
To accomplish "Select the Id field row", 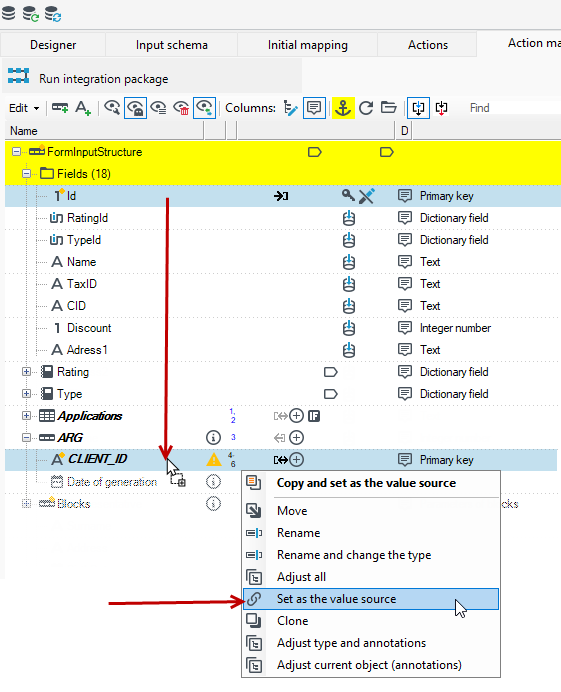I will pyautogui.click(x=282, y=196).
